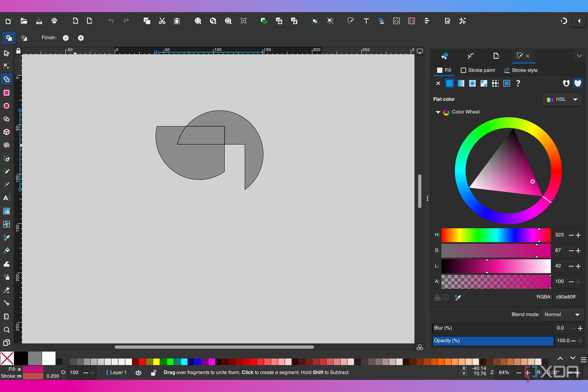Screen dimensions: 588x392
Task: Open the Blend mode dropdown
Action: tap(562, 314)
